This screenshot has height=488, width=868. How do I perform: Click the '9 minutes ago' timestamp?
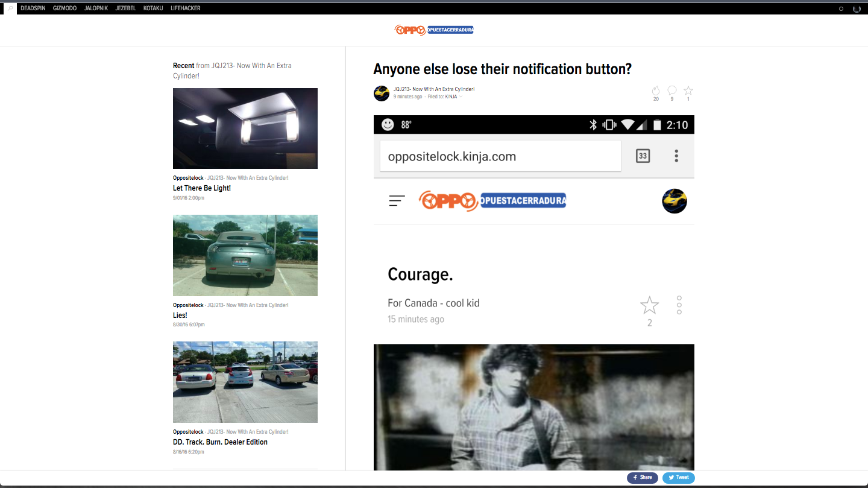407,97
